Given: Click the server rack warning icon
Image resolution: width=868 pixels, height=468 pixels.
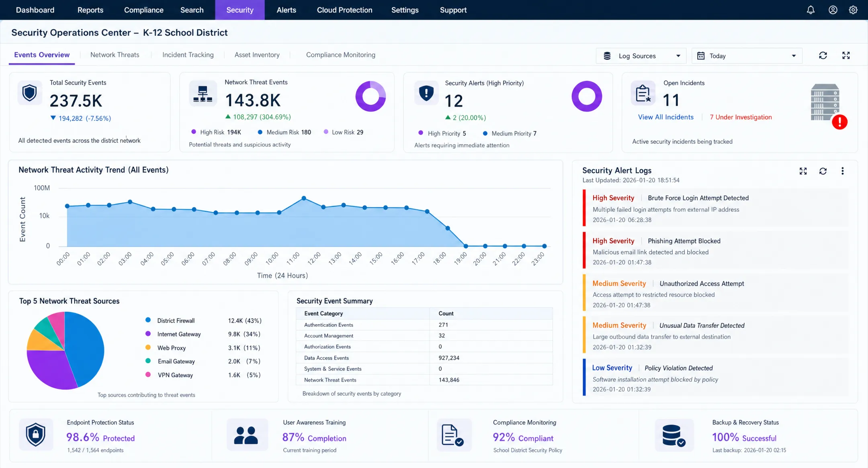Looking at the screenshot, I should [x=829, y=106].
